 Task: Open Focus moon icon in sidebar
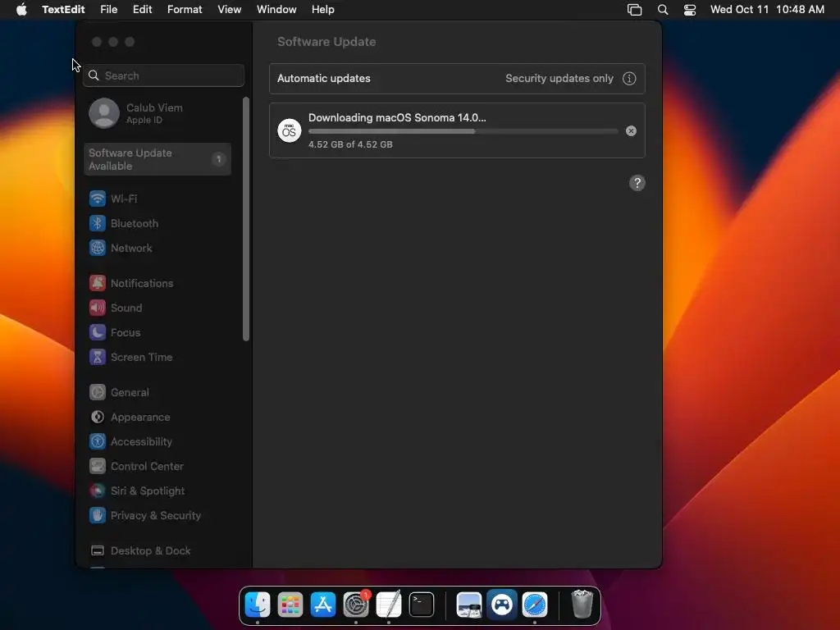point(98,333)
